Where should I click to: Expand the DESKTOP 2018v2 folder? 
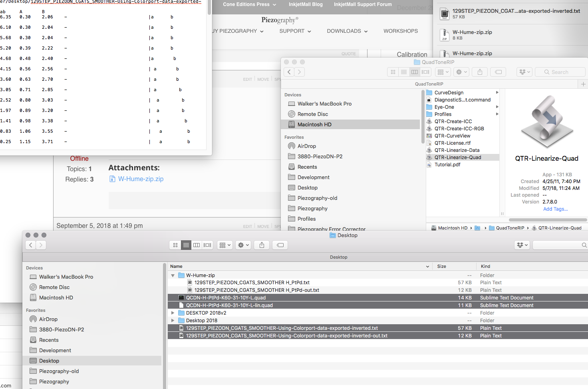(x=173, y=313)
